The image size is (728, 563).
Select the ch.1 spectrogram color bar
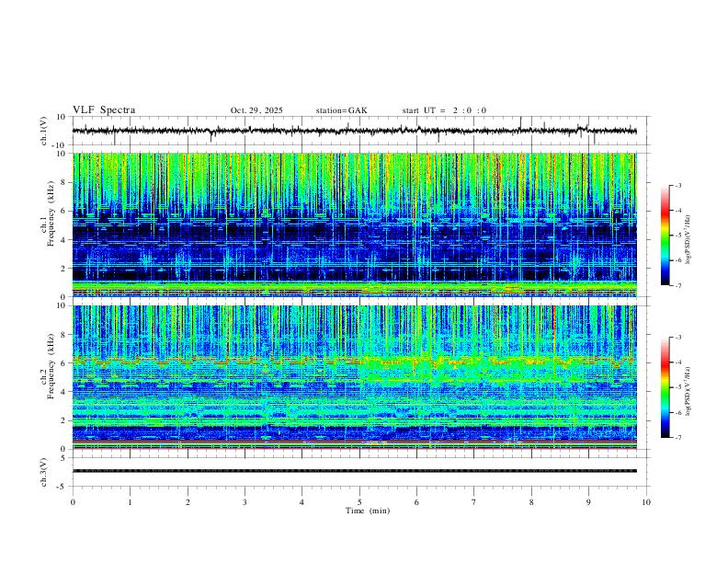pos(665,236)
